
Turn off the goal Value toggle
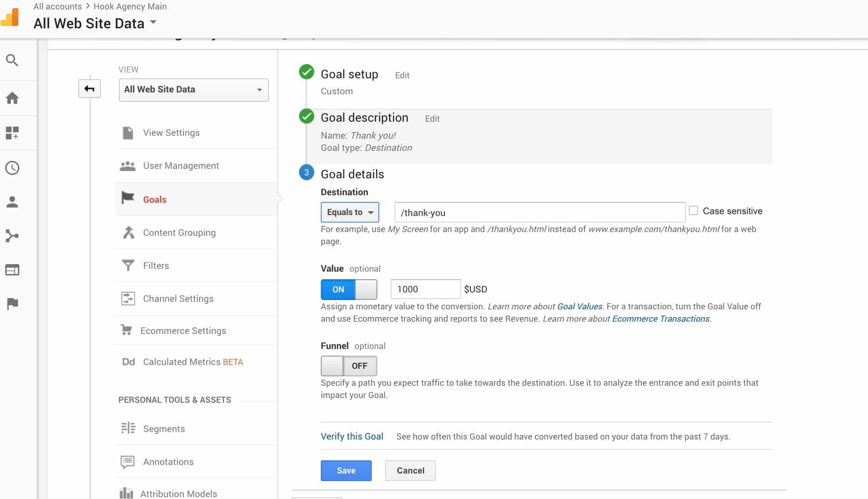tap(349, 290)
